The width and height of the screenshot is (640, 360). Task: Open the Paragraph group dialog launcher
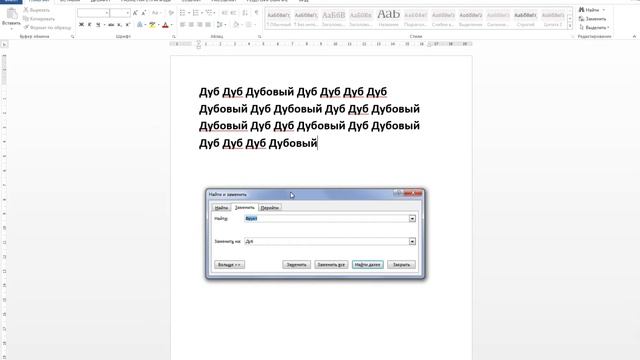pos(260,37)
